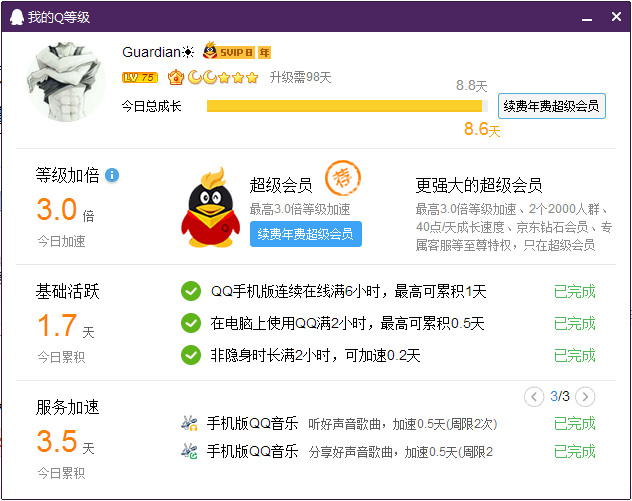Click the crown level icon
632x501 pixels.
[176, 77]
